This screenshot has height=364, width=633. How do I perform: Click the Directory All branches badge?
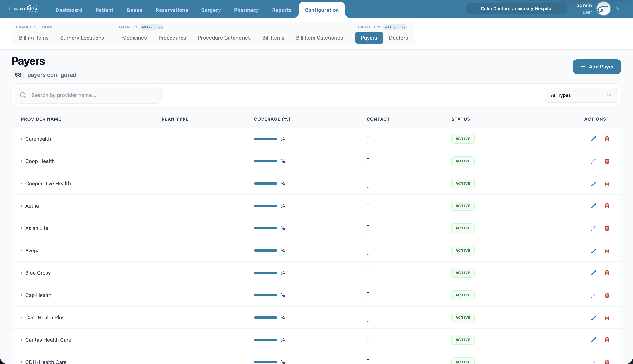click(x=395, y=27)
